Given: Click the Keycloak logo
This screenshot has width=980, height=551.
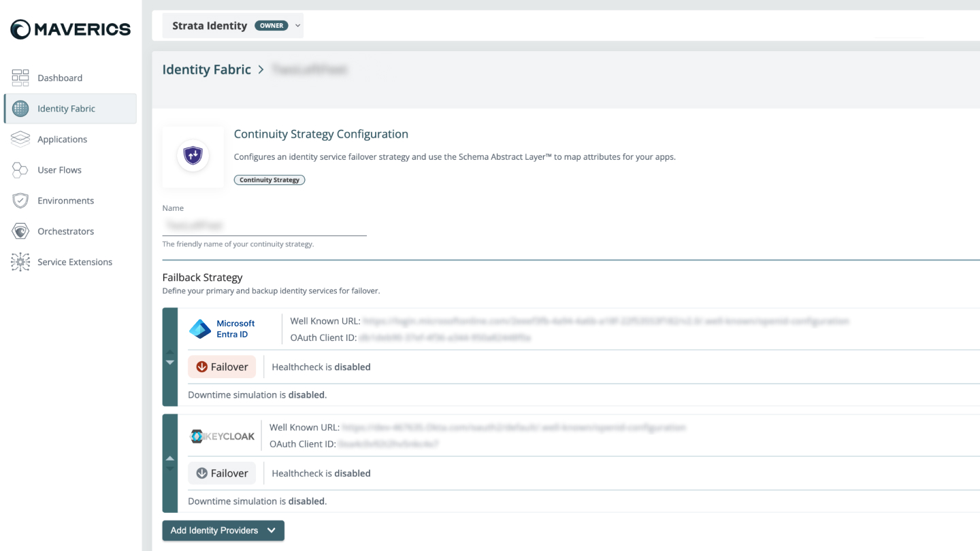Looking at the screenshot, I should pos(223,436).
